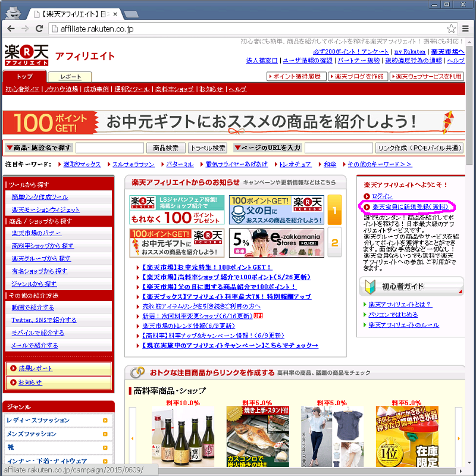The height and width of the screenshot is (476, 476).
Task: Open 高料率ショップ menu item
Action: click(x=174, y=89)
